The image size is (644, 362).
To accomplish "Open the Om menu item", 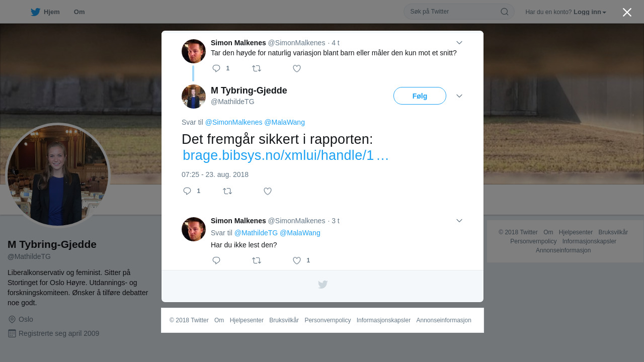I will click(x=79, y=12).
